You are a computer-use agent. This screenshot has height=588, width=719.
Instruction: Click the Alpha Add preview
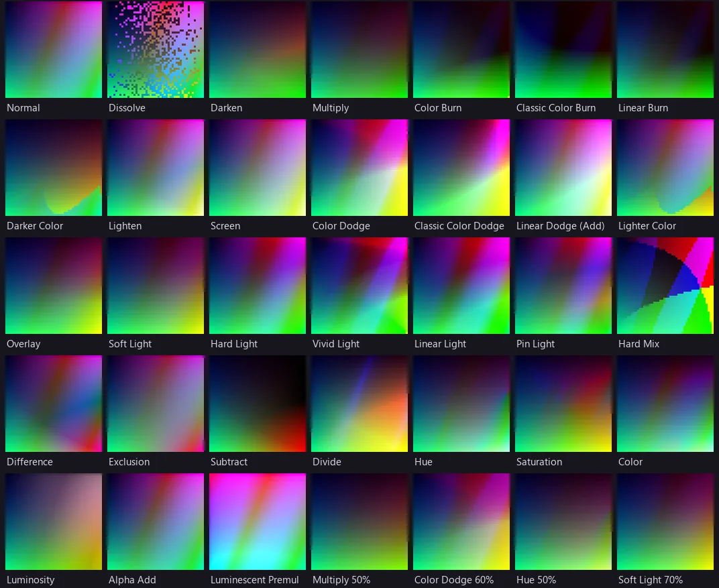[x=156, y=522]
